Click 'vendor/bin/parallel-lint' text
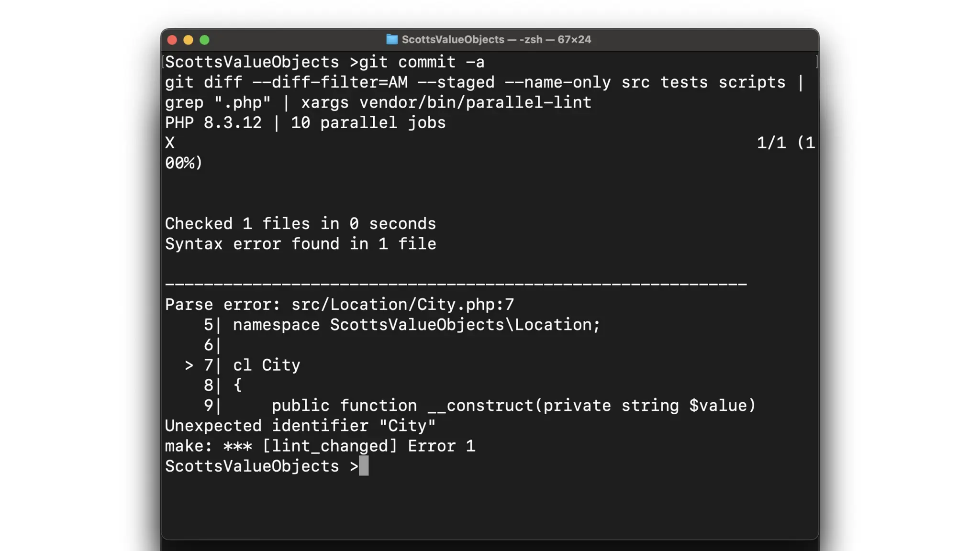980x551 pixels. (x=475, y=102)
